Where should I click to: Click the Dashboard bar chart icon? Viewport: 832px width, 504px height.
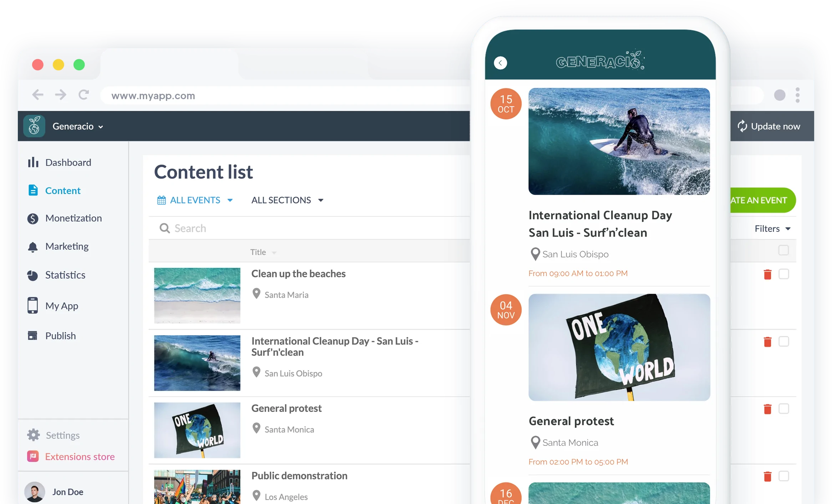33,162
